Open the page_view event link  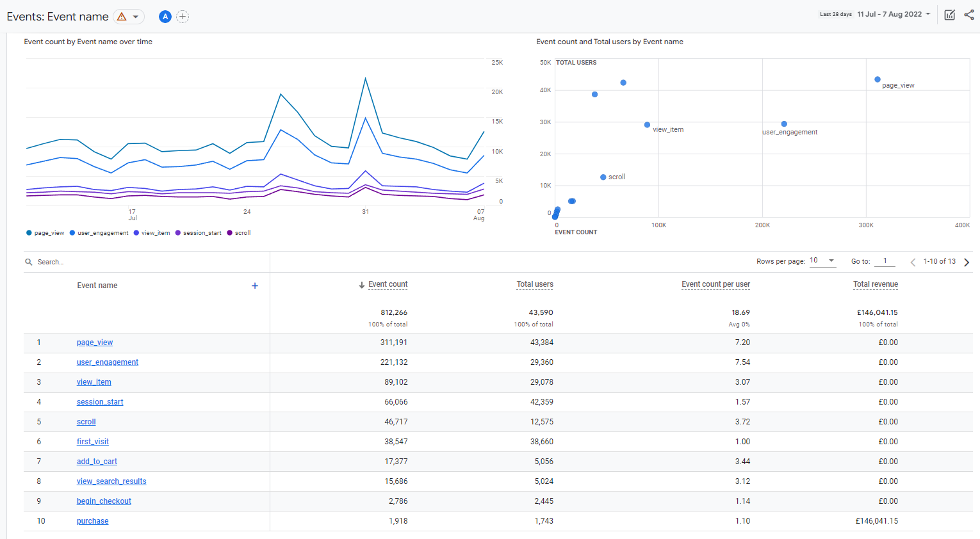94,342
